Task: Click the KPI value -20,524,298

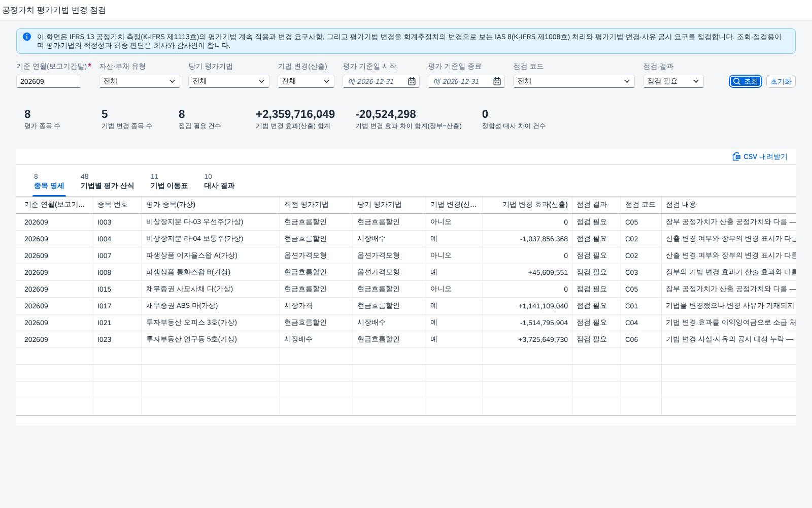Action: [x=386, y=114]
